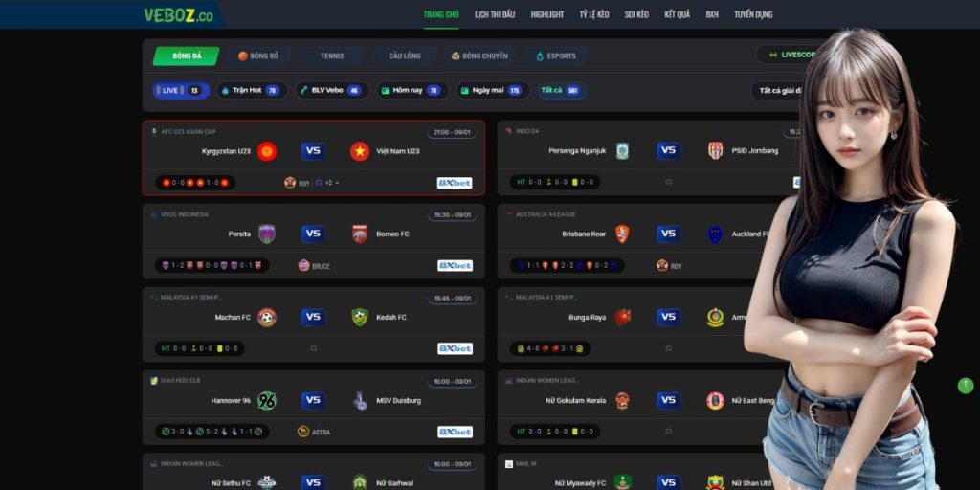Viewport: 980px width, 490px height.
Task: Click the Kedah FC club crest
Action: [x=360, y=318]
